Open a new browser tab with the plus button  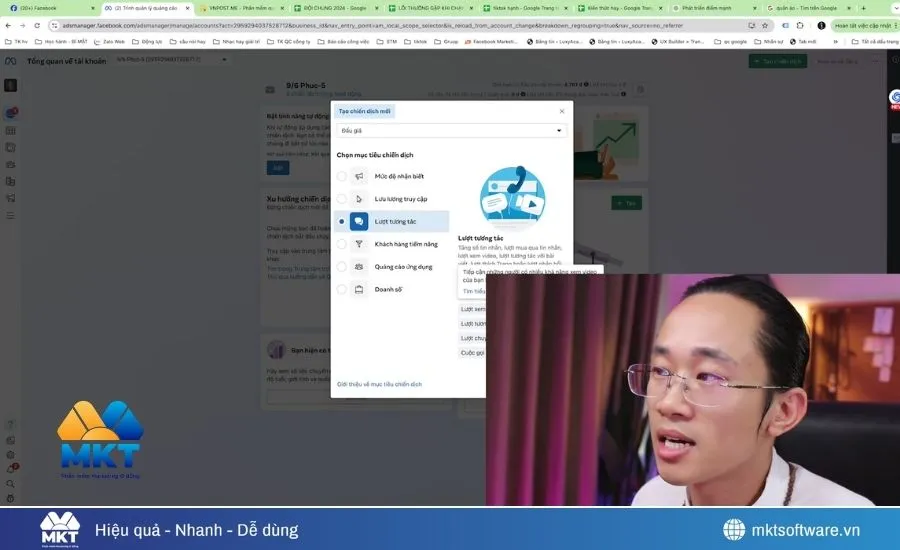tap(863, 8)
